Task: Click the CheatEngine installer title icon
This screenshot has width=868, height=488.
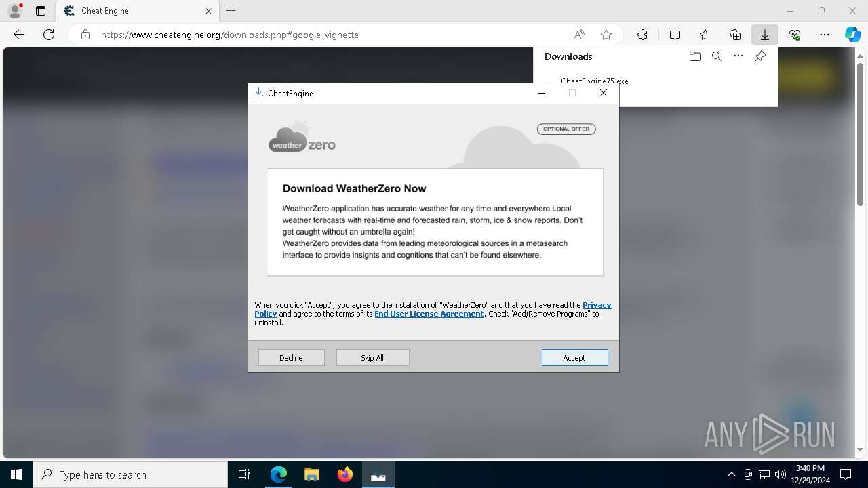Action: tap(258, 94)
